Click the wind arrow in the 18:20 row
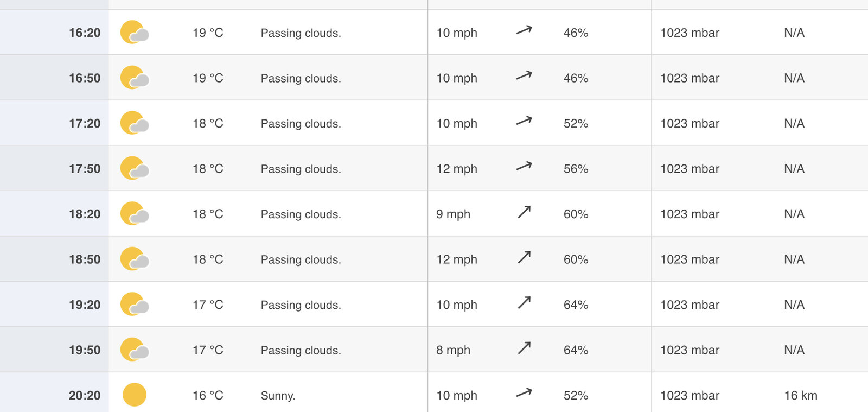 coord(524,212)
